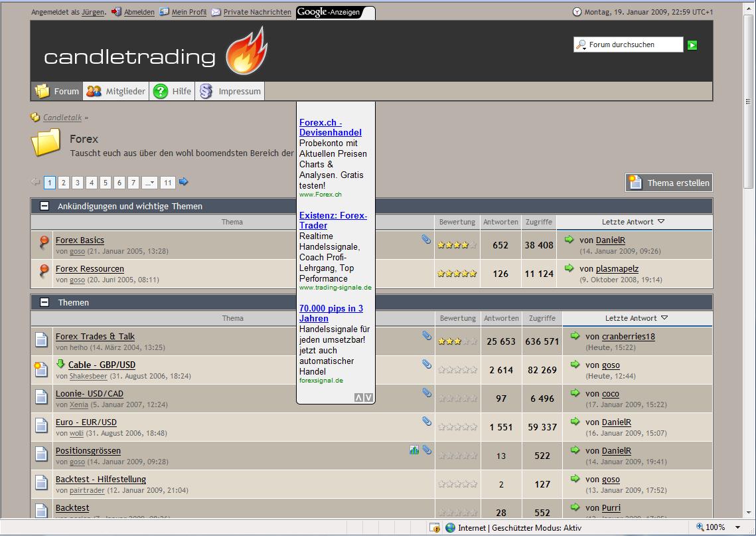This screenshot has height=536, width=756.
Task: Collapse the Themen section
Action: 44,302
